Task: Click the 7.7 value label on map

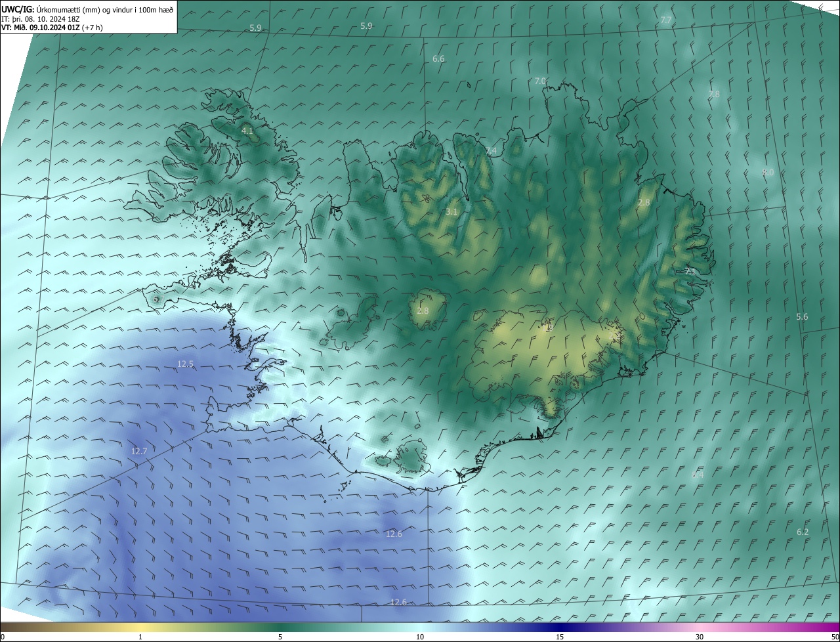Action: (665, 20)
